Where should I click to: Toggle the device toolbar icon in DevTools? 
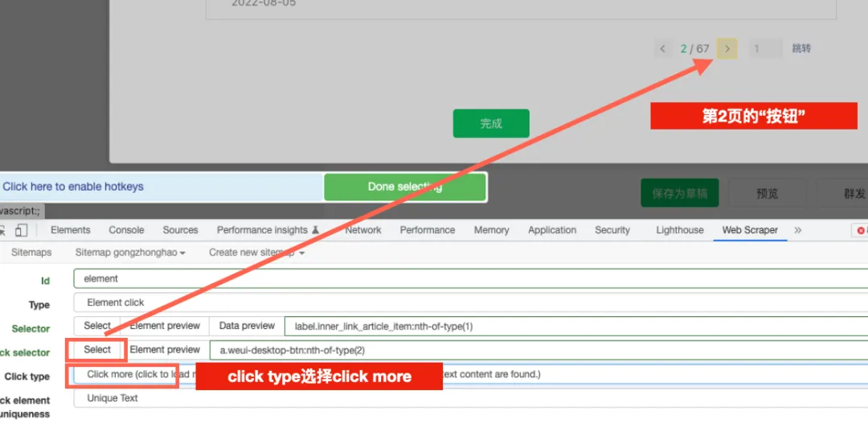click(20, 230)
